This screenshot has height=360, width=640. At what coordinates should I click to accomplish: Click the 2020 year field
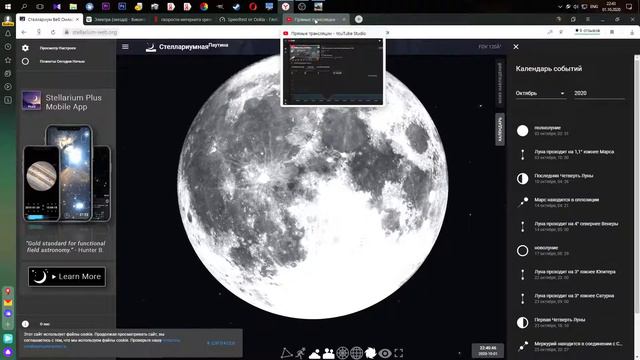pyautogui.click(x=599, y=93)
